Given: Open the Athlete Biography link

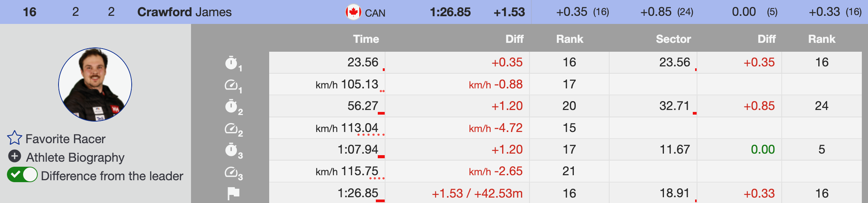Looking at the screenshot, I should coord(75,157).
